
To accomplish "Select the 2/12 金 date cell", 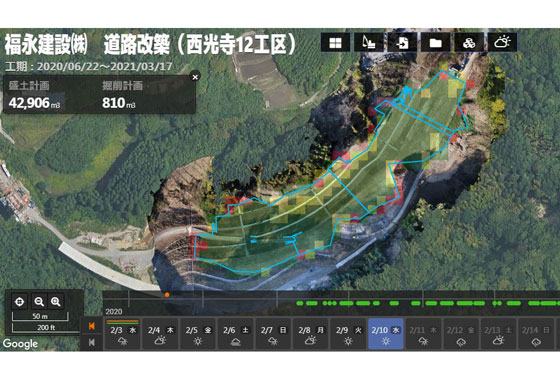I will (x=461, y=334).
